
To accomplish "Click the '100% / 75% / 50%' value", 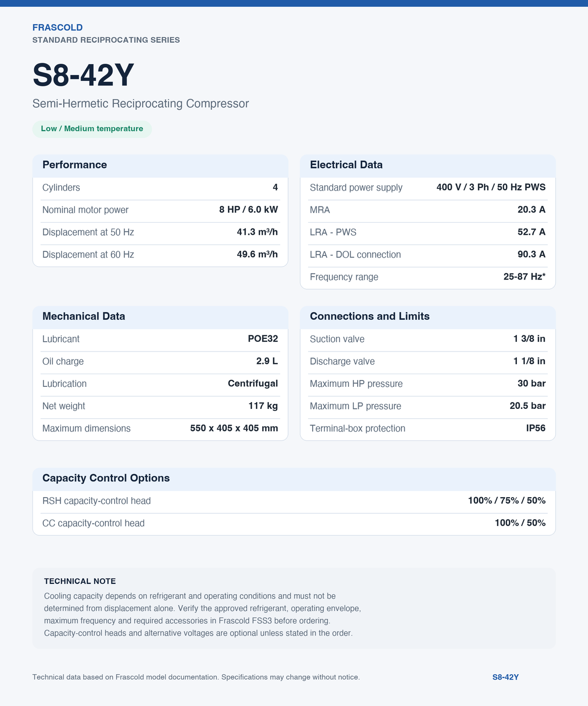I will pyautogui.click(x=507, y=501).
